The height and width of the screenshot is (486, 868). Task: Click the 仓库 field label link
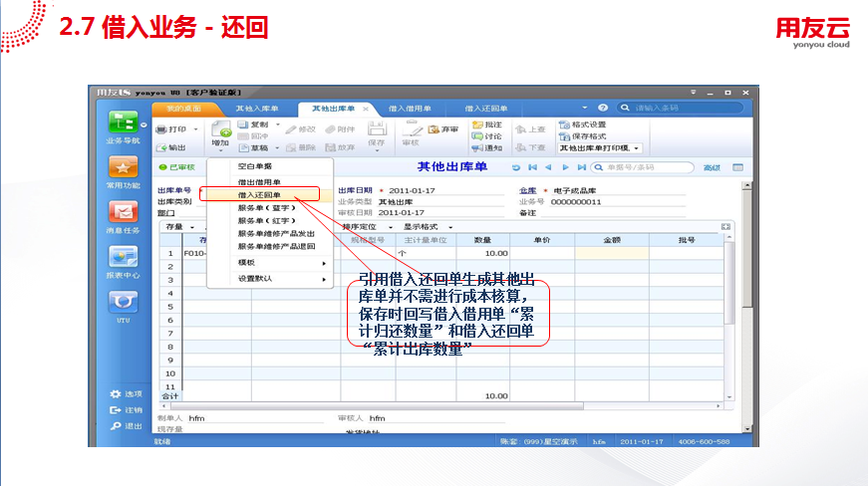pyautogui.click(x=527, y=190)
